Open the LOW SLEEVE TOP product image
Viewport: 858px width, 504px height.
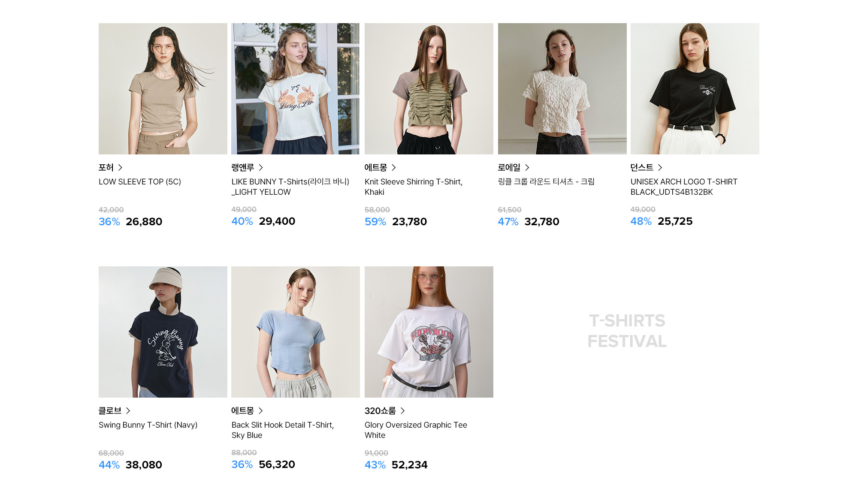coord(163,89)
